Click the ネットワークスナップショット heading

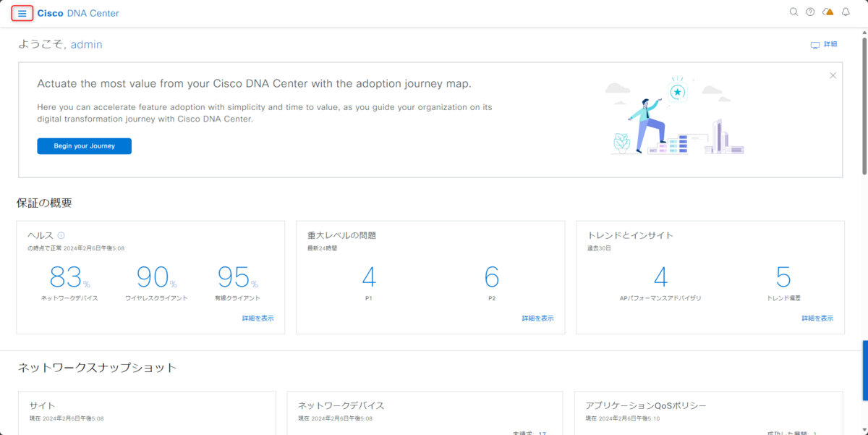click(97, 368)
